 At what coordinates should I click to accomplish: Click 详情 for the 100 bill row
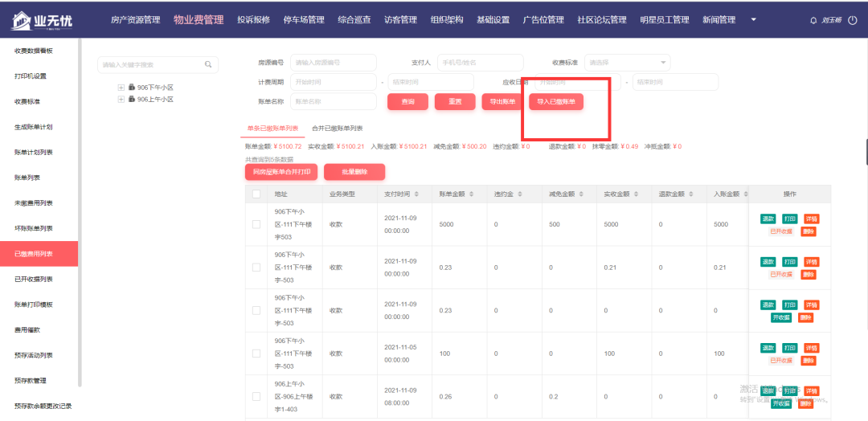(812, 348)
